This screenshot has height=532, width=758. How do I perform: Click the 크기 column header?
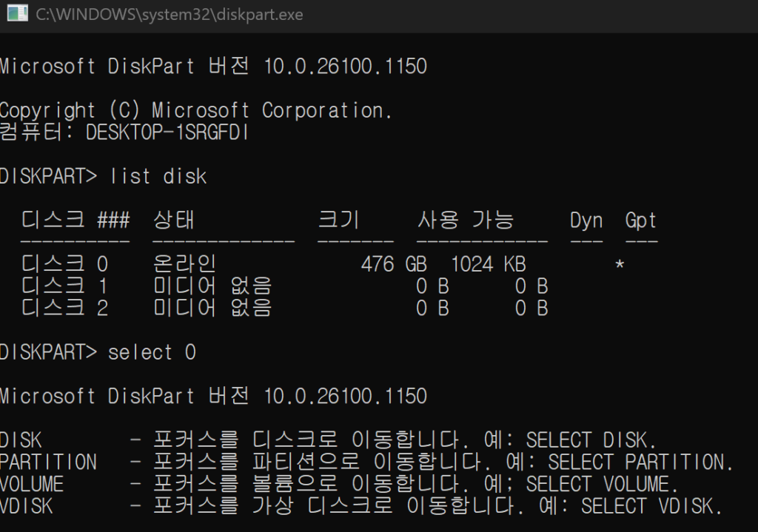pos(339,220)
